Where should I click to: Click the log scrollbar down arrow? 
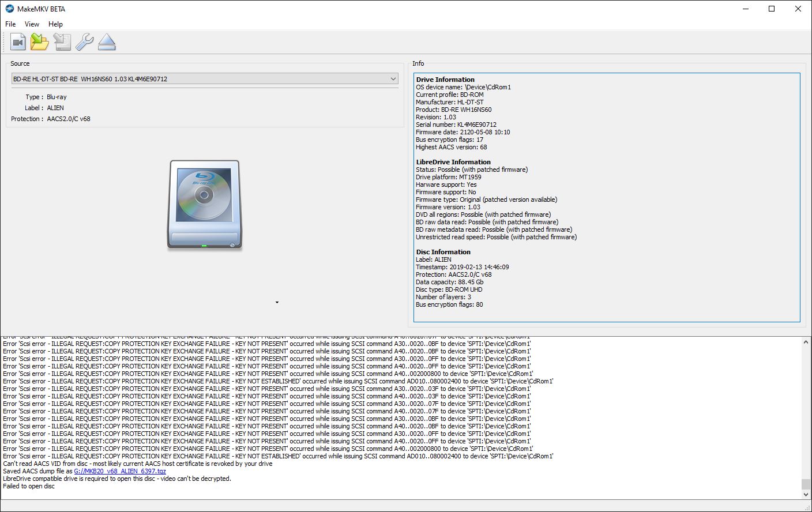[806, 495]
